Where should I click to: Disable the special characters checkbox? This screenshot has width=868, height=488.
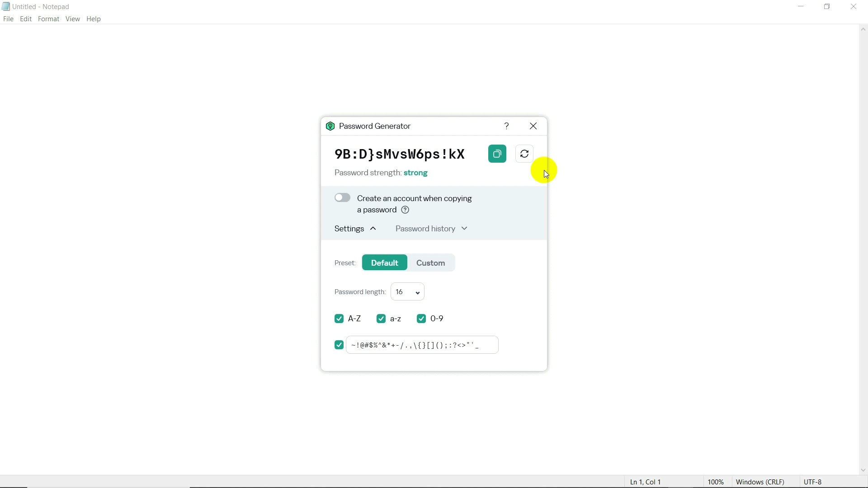click(339, 345)
